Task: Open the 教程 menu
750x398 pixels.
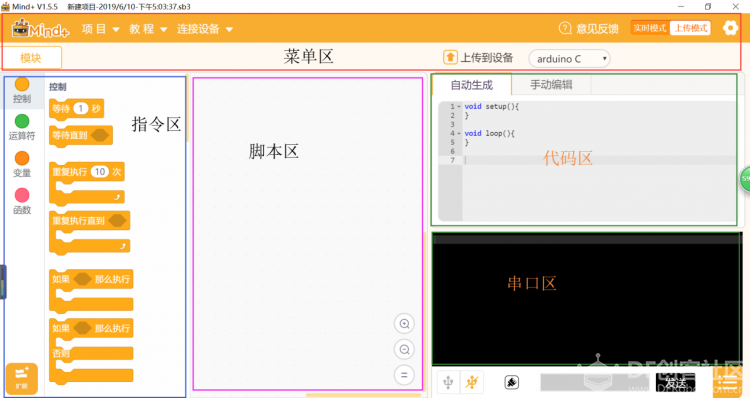Action: [x=148, y=29]
